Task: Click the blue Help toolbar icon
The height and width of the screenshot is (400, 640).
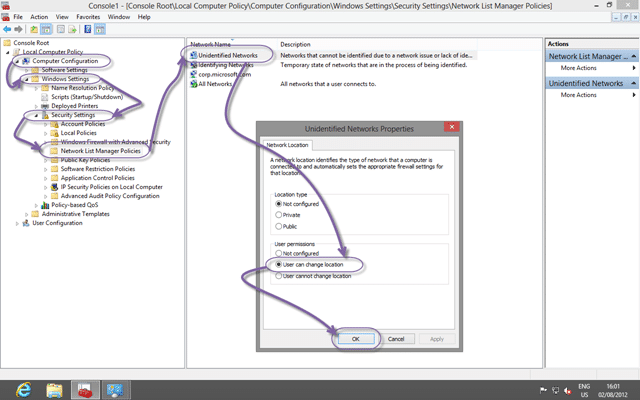Action: 88,29
